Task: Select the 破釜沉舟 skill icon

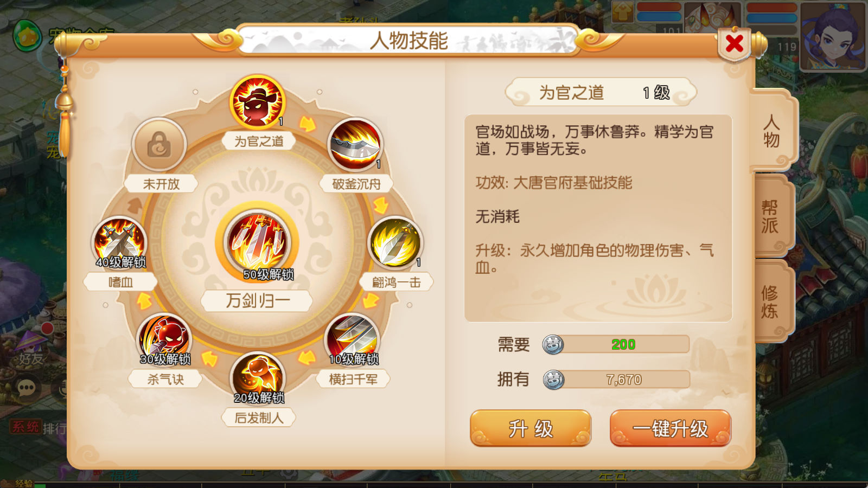Action: click(355, 145)
